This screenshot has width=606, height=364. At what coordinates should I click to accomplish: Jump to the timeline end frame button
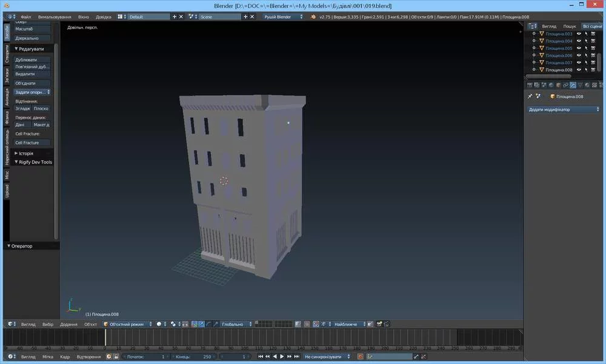(296, 357)
